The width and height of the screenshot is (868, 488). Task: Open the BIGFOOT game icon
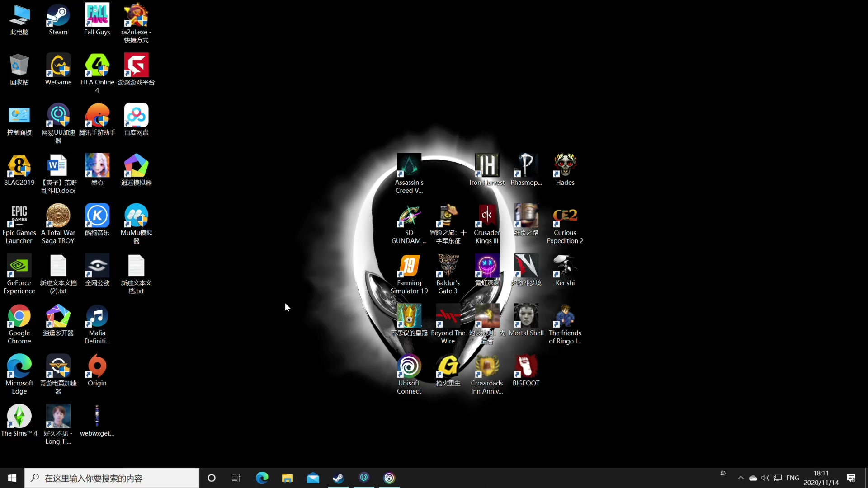[526, 371]
